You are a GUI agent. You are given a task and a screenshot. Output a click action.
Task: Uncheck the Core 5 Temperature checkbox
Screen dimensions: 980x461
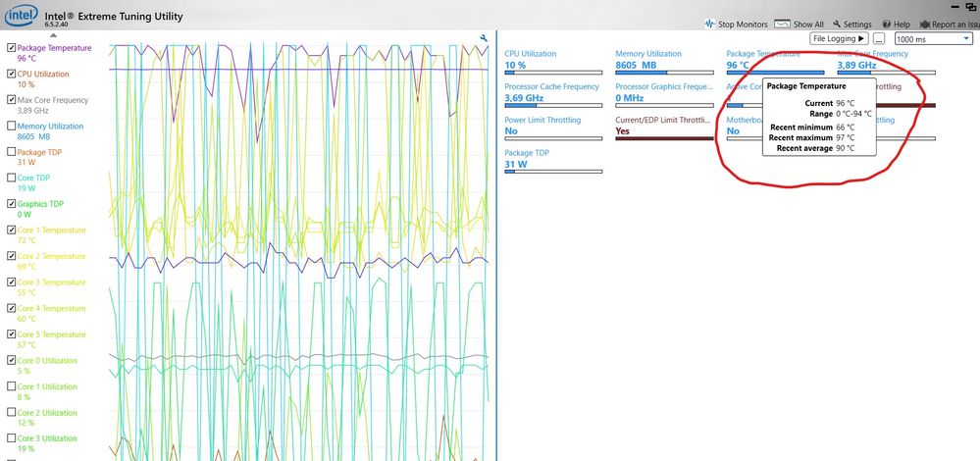[x=11, y=334]
